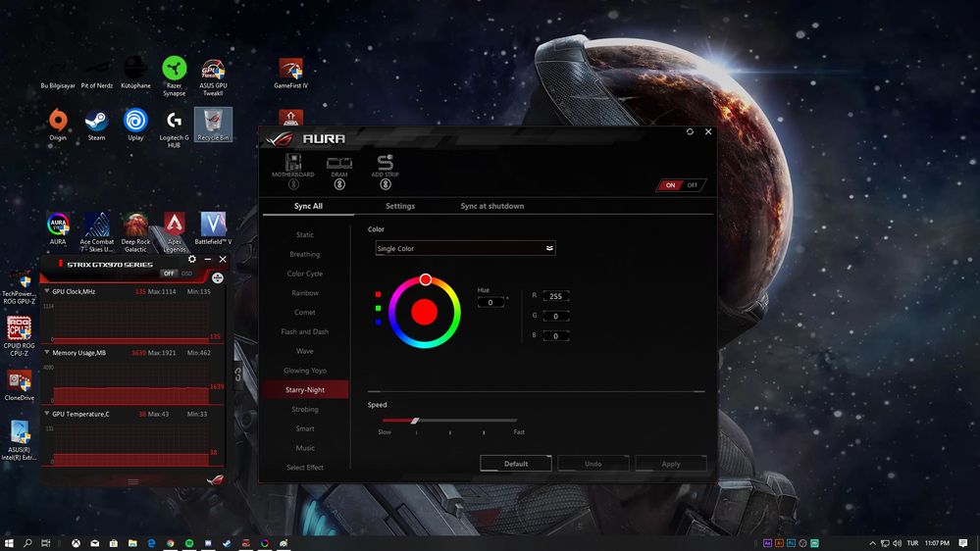The image size is (980, 551).
Task: Open the Settings tab in AURA
Action: (x=400, y=206)
